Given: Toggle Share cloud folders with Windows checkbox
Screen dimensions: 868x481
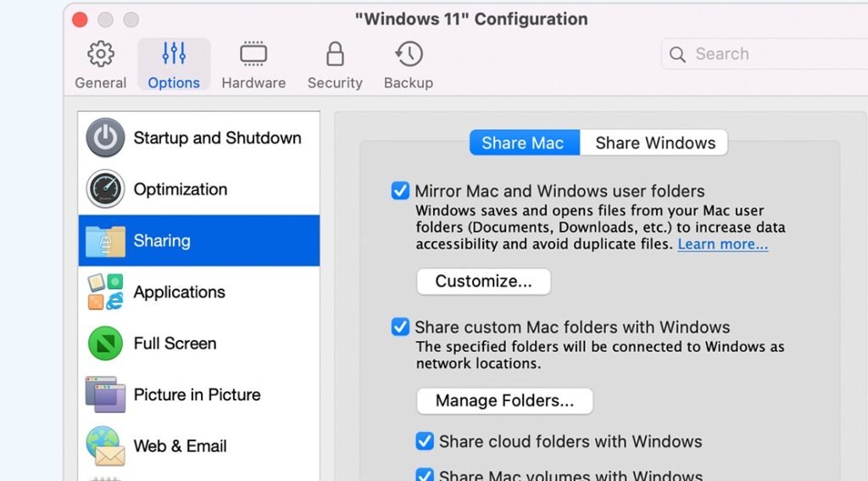Looking at the screenshot, I should [425, 441].
